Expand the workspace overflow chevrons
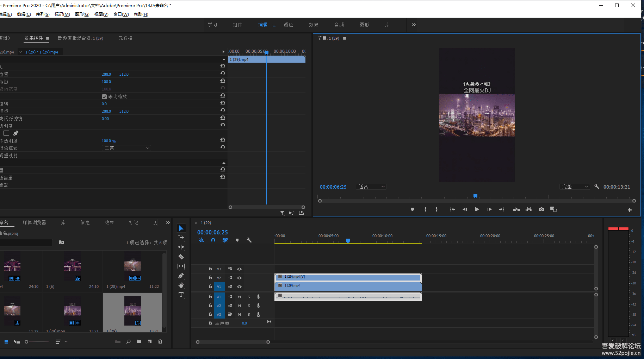 414,25
